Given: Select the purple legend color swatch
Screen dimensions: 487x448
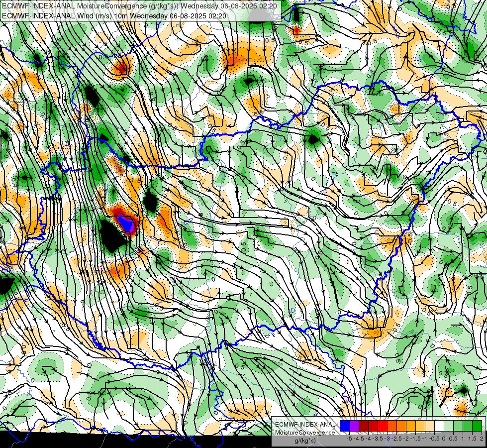Looking at the screenshot, I should pyautogui.click(x=354, y=426).
